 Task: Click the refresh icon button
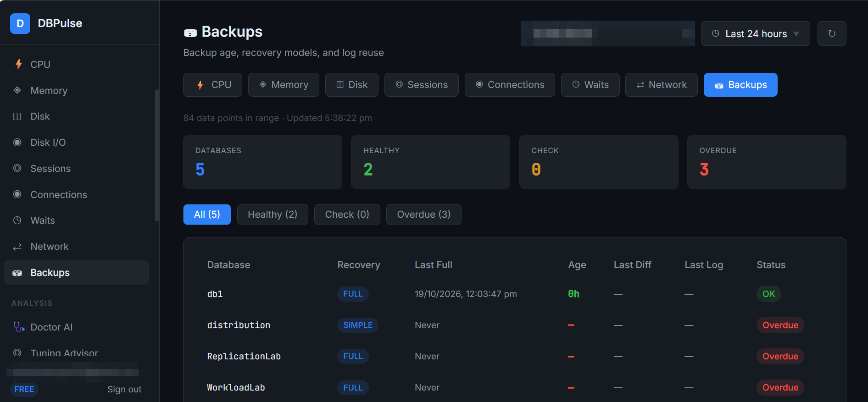(x=832, y=33)
